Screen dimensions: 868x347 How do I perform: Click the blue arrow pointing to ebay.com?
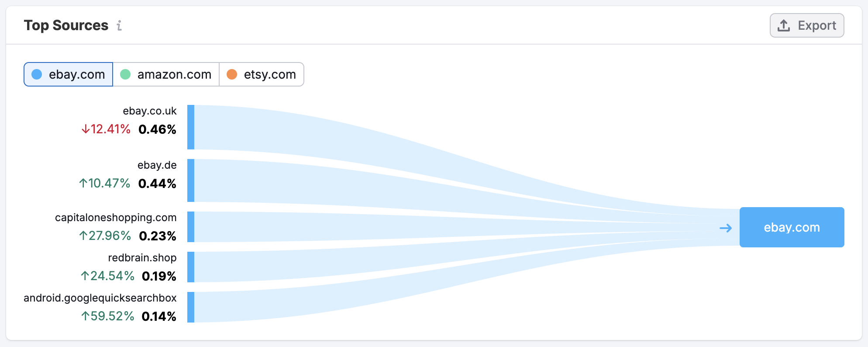click(x=726, y=227)
